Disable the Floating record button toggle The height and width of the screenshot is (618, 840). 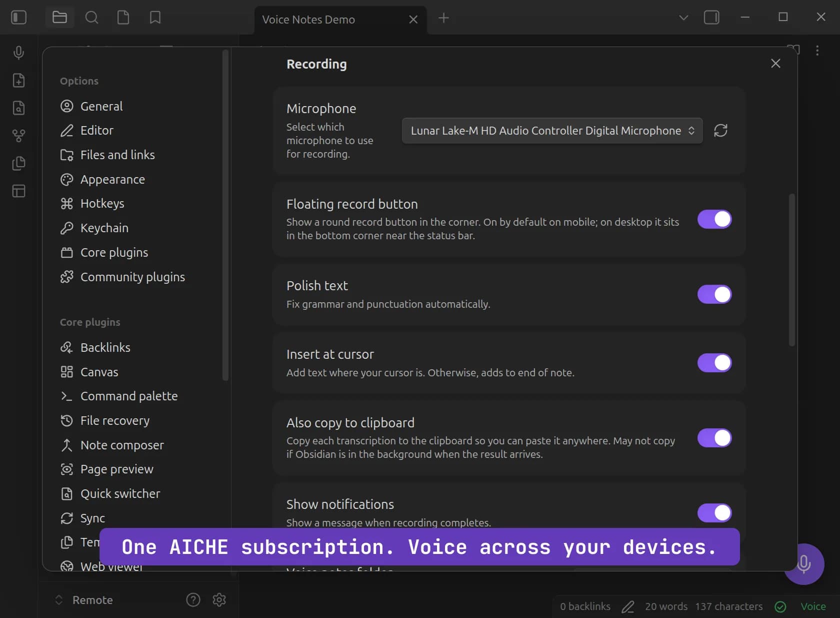pos(714,219)
